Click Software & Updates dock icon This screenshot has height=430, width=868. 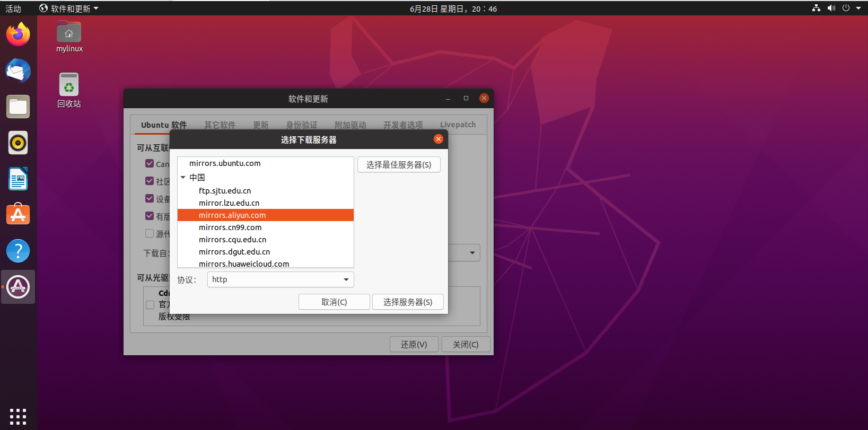[18, 287]
